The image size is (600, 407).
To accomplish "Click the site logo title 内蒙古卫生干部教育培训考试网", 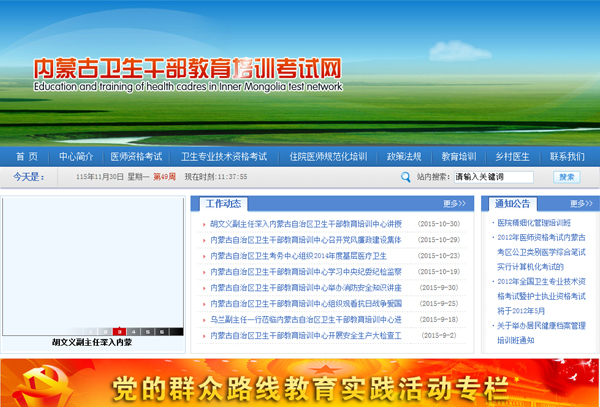I will pyautogui.click(x=188, y=68).
